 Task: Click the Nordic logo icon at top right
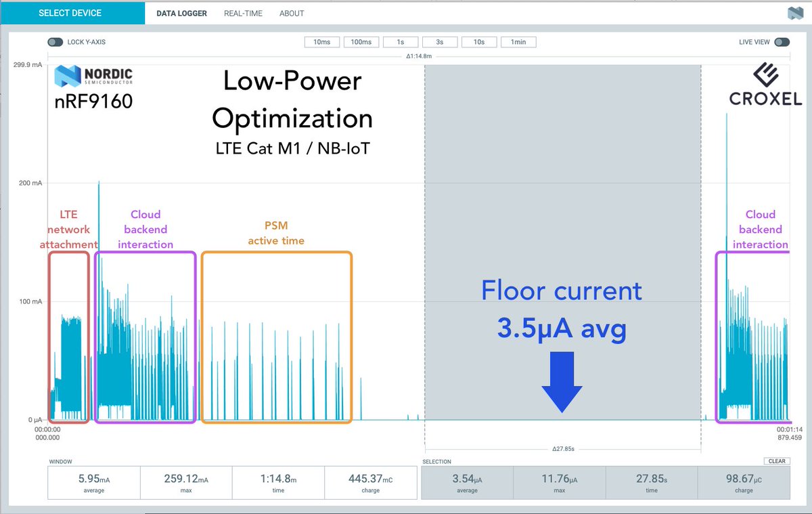pyautogui.click(x=794, y=13)
